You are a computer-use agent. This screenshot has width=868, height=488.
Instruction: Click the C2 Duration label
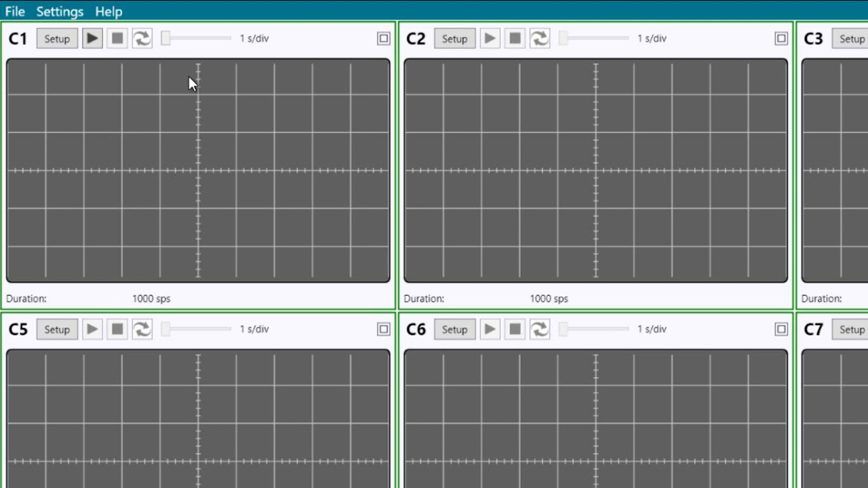[x=424, y=298]
